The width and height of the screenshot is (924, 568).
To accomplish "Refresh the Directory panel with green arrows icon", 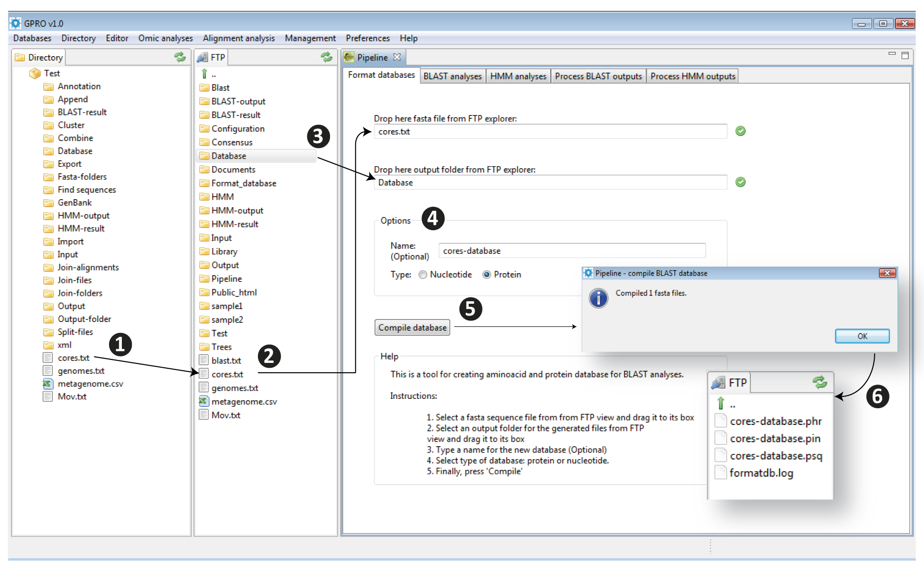I will point(180,57).
